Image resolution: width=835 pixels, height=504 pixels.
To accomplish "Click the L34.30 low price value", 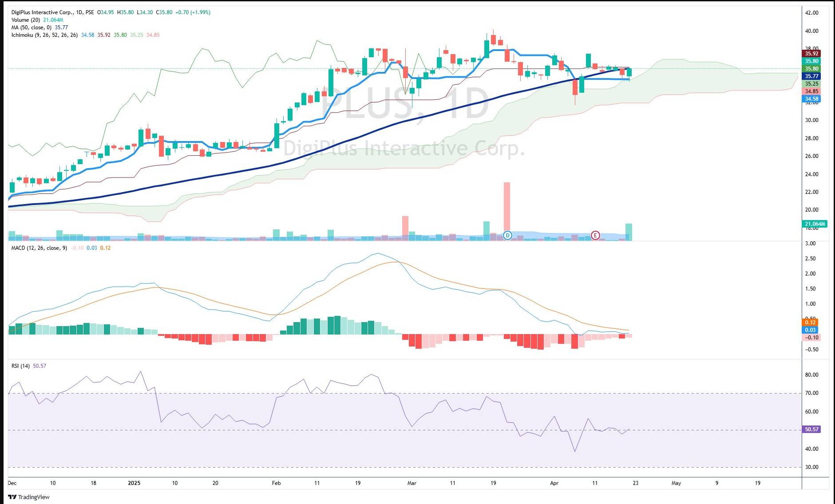I will click(x=145, y=12).
